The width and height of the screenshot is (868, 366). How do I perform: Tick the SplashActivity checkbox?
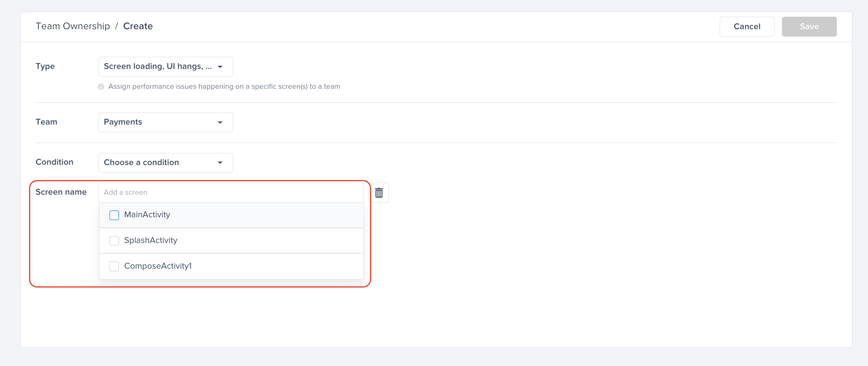coord(114,241)
